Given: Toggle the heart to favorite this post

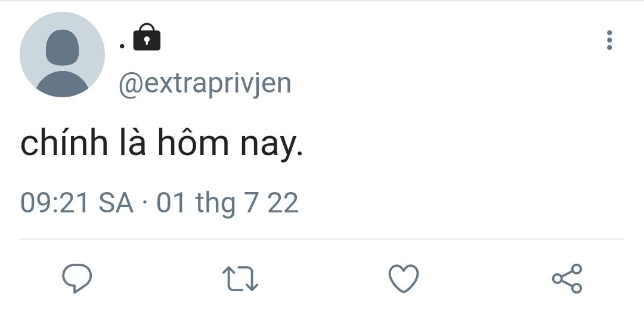Looking at the screenshot, I should point(404,279).
